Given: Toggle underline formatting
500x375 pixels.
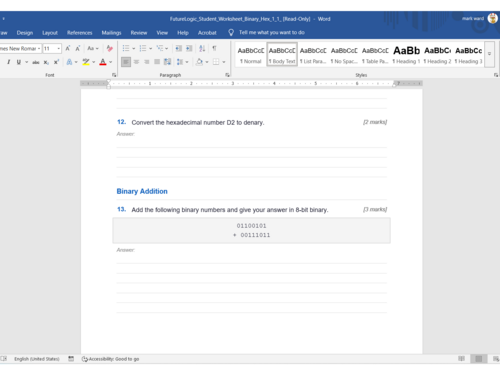Looking at the screenshot, I should 19,62.
